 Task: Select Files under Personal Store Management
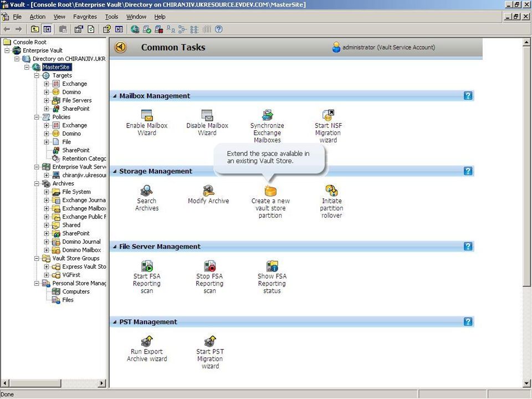coord(68,300)
